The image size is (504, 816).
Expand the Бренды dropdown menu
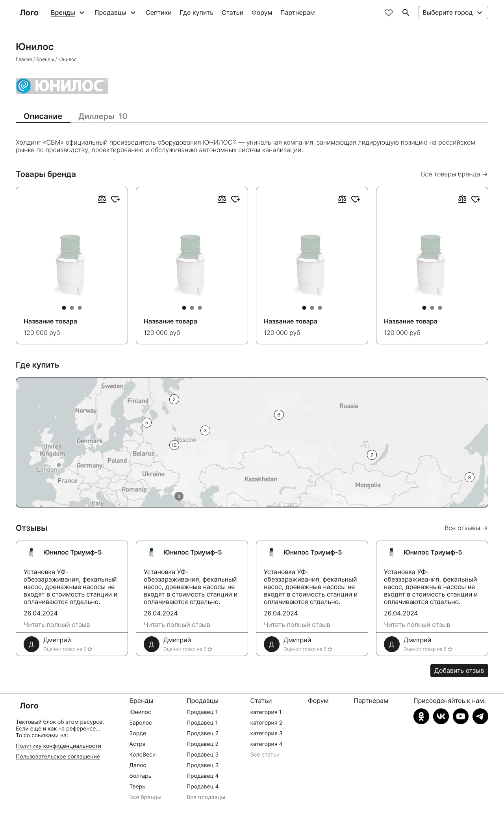(x=68, y=13)
